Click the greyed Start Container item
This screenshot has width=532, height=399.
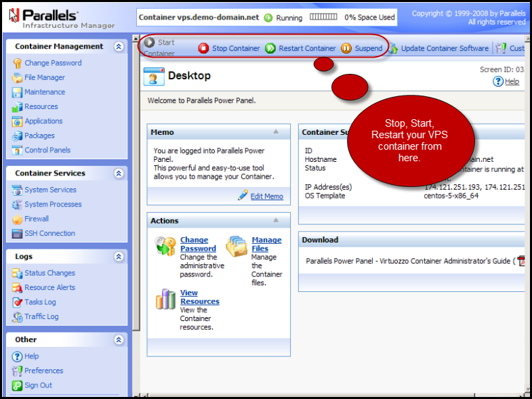[x=159, y=48]
